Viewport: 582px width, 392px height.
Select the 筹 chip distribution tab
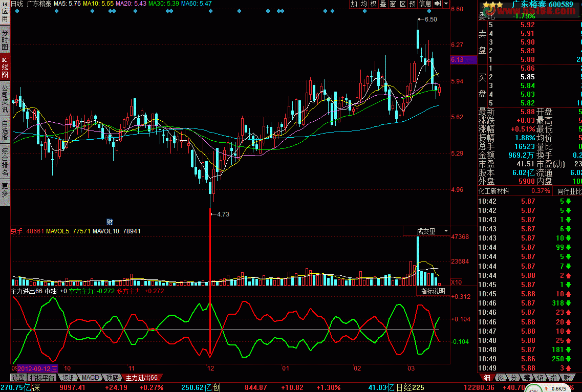pos(527,378)
